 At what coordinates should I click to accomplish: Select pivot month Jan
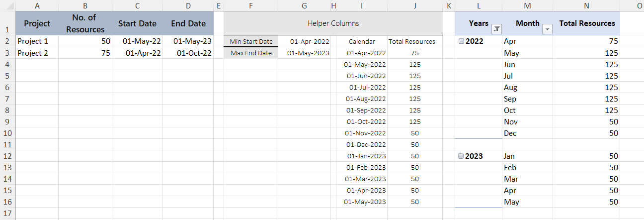pos(528,156)
